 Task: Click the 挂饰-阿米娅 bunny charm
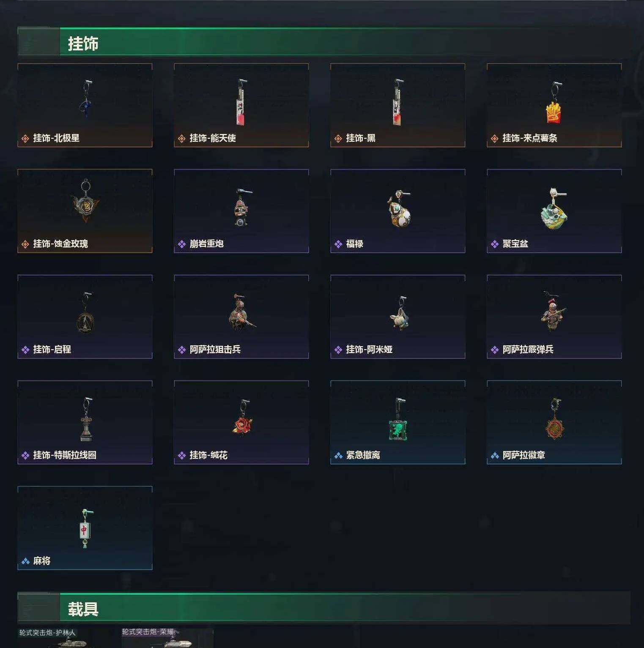coord(399,313)
